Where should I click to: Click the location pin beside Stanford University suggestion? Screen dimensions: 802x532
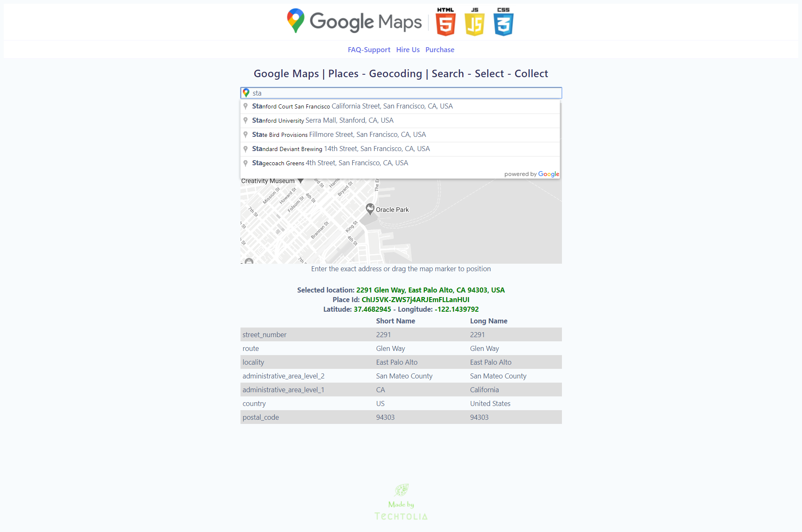(x=246, y=120)
